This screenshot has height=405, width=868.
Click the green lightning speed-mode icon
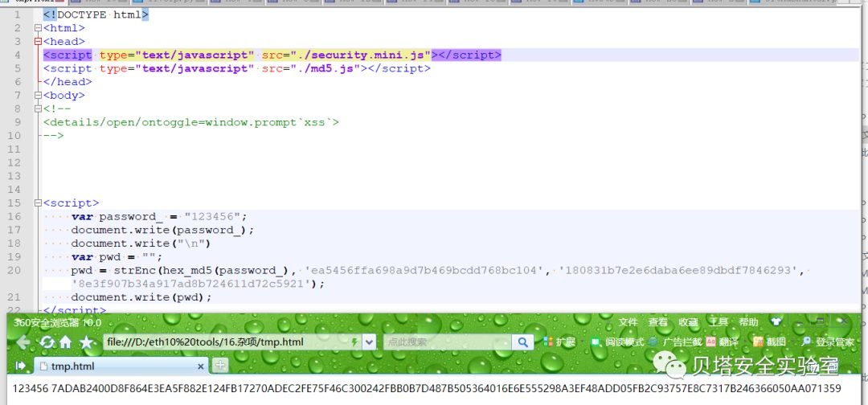click(x=355, y=342)
